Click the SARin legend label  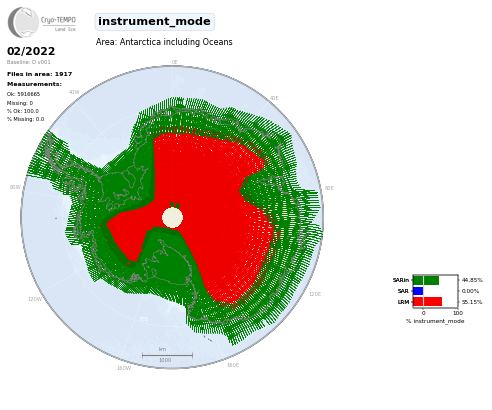pyautogui.click(x=401, y=280)
